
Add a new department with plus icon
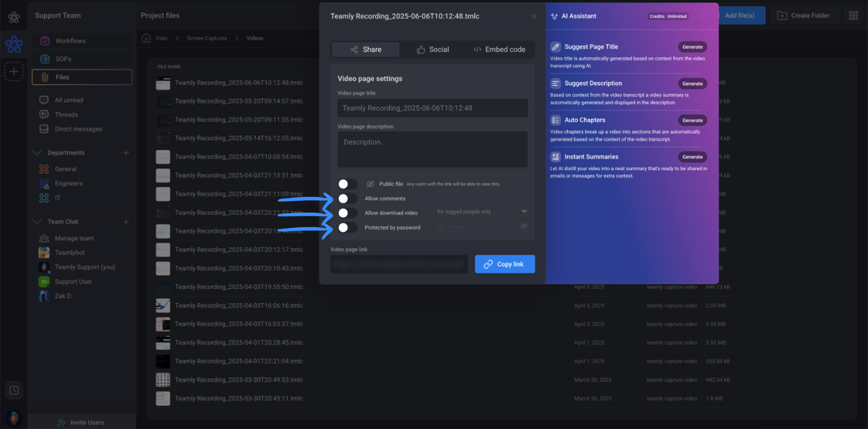(126, 153)
